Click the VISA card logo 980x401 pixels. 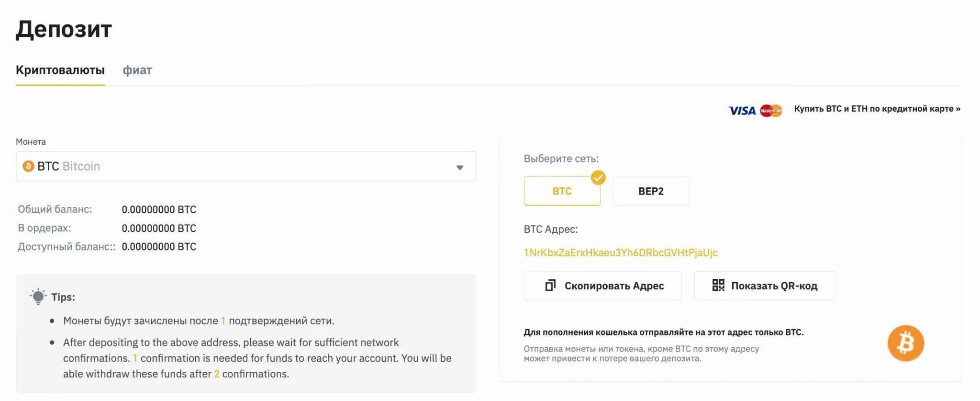tap(742, 111)
